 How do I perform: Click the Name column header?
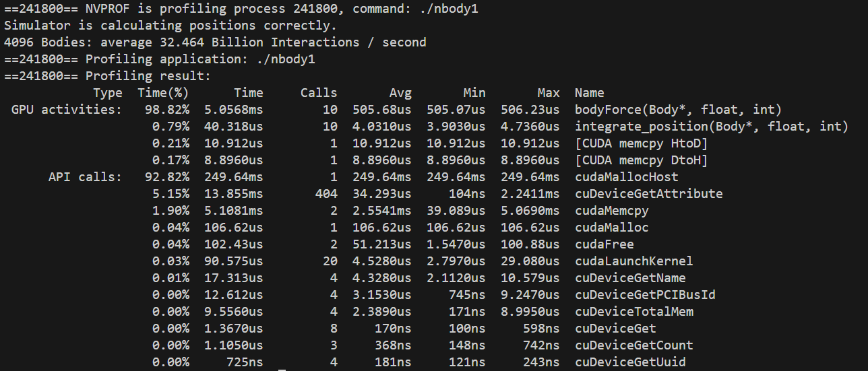pos(589,93)
